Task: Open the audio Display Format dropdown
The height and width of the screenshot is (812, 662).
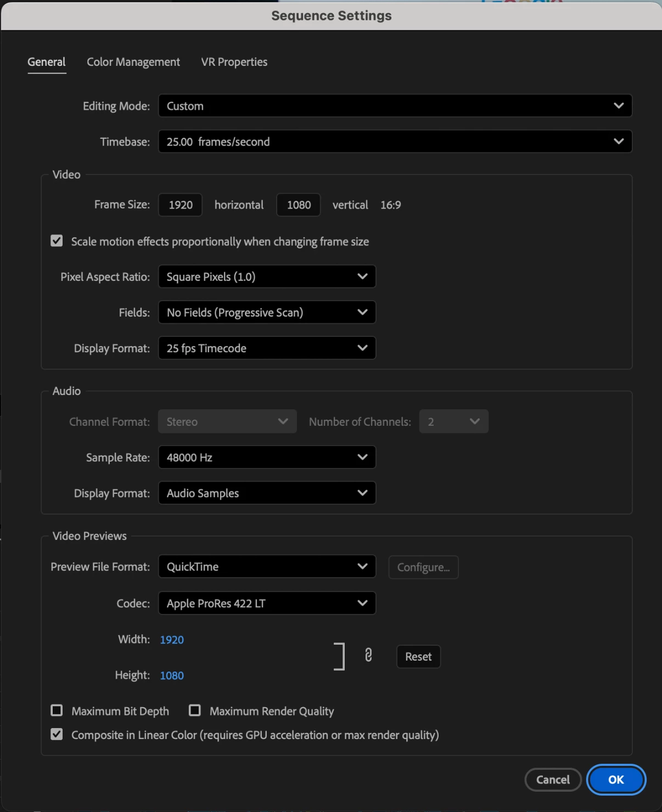Action: pos(267,493)
